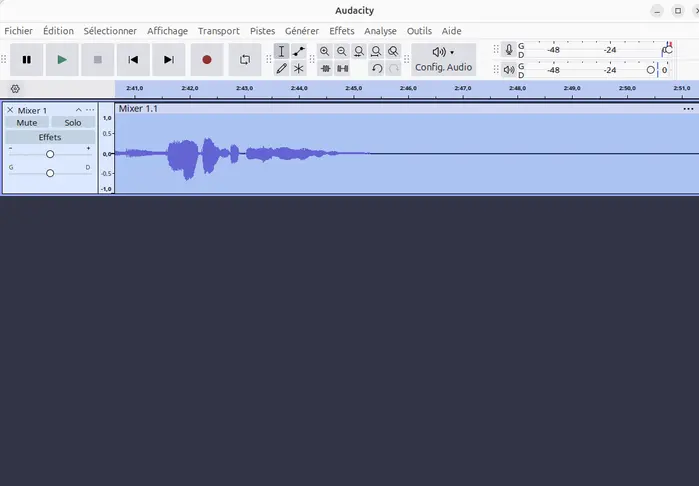
Task: Zoom in with the magnifier plus icon
Action: [325, 51]
